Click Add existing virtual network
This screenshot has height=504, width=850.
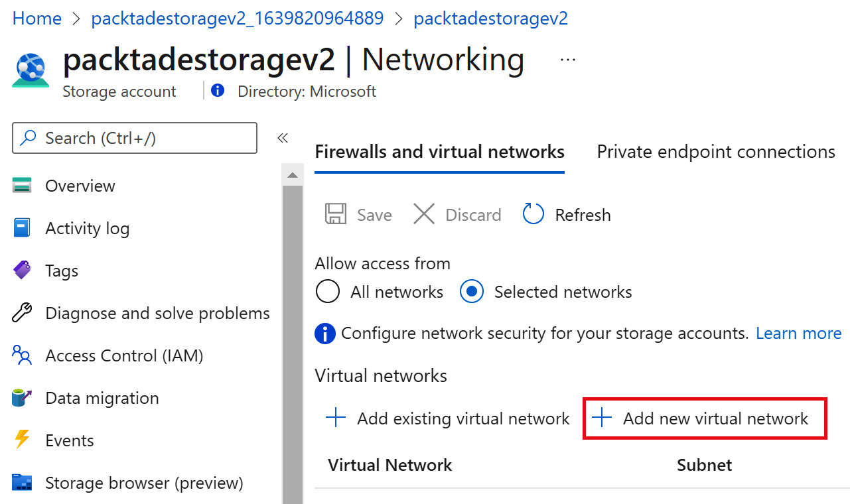click(x=448, y=418)
